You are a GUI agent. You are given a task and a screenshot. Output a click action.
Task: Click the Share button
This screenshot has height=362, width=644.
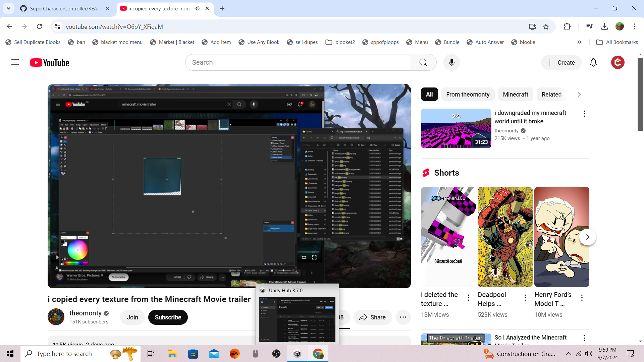(372, 317)
